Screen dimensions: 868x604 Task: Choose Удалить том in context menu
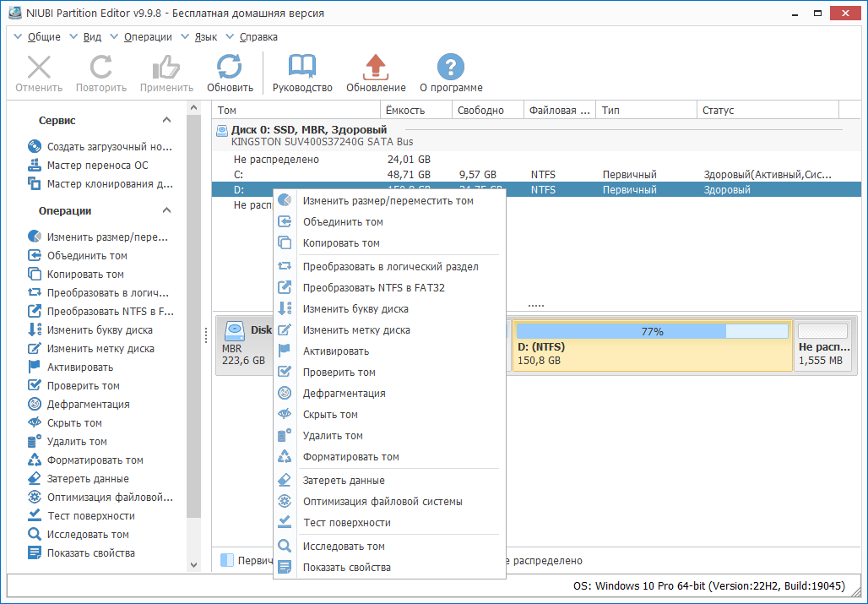(390, 436)
